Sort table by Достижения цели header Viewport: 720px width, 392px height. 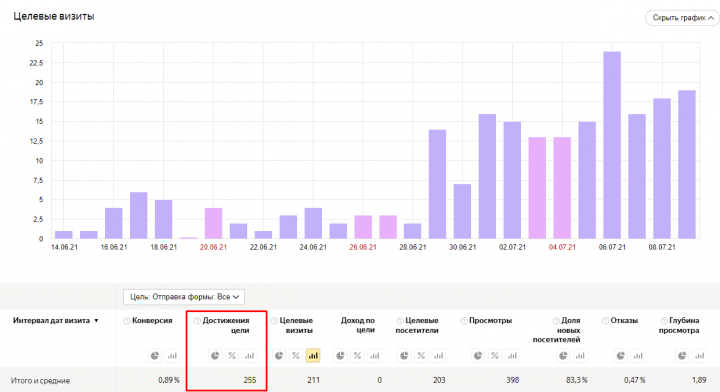click(x=226, y=325)
